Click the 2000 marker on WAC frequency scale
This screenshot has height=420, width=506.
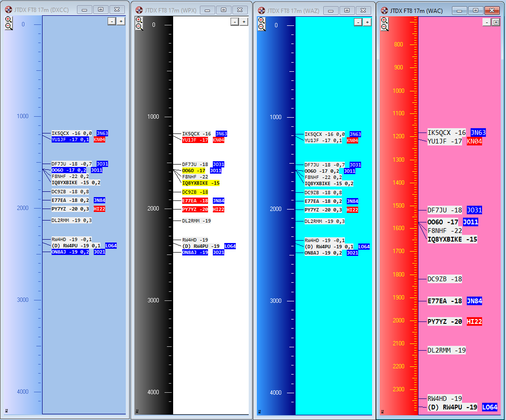click(398, 321)
